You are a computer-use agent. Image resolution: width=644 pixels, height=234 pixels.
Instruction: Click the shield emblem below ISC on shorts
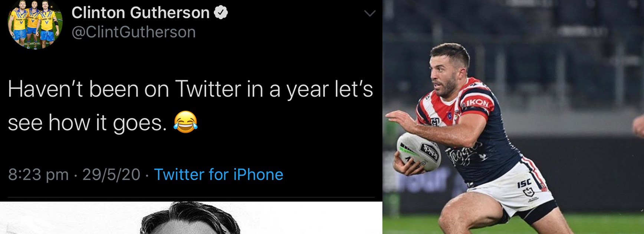(x=528, y=192)
